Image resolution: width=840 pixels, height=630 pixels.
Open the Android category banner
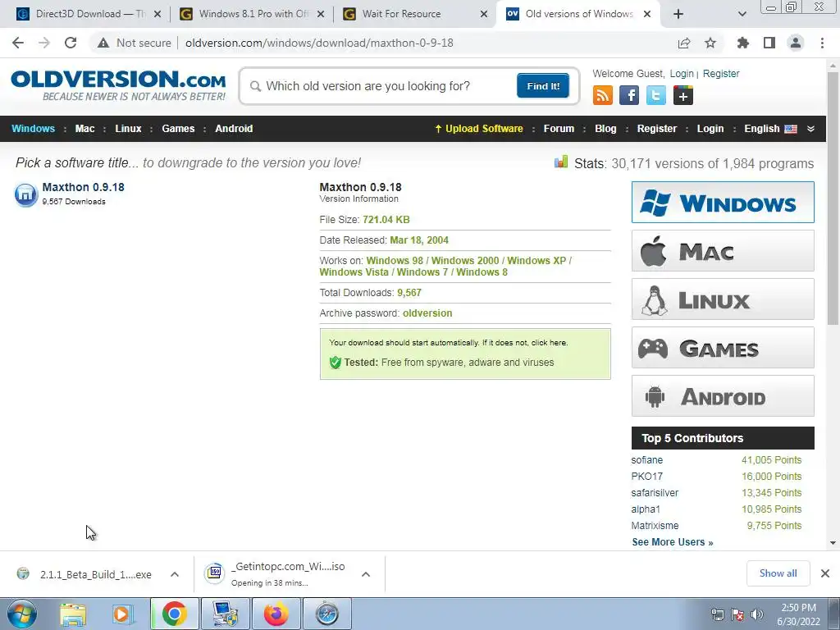pos(723,396)
